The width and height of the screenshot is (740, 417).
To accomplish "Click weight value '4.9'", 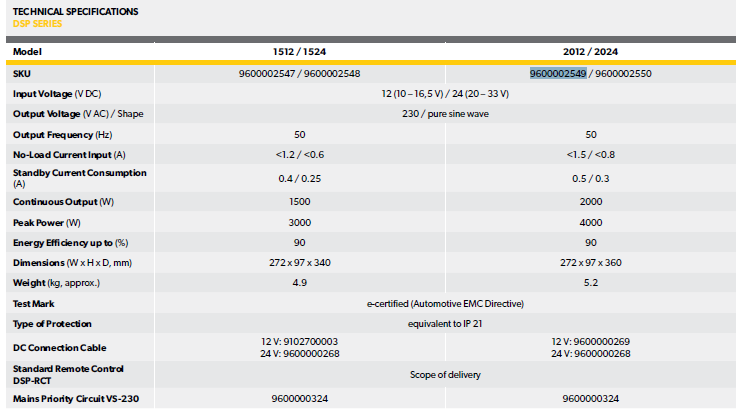I will tap(298, 283).
